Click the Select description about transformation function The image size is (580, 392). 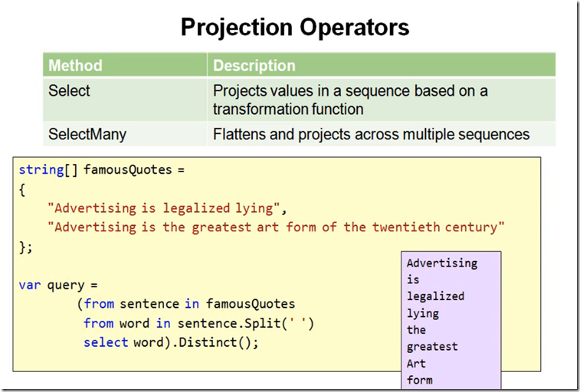tap(349, 100)
